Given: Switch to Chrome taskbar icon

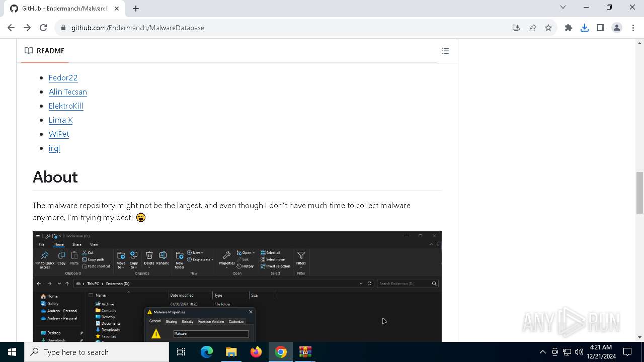Looking at the screenshot, I should coord(281,352).
